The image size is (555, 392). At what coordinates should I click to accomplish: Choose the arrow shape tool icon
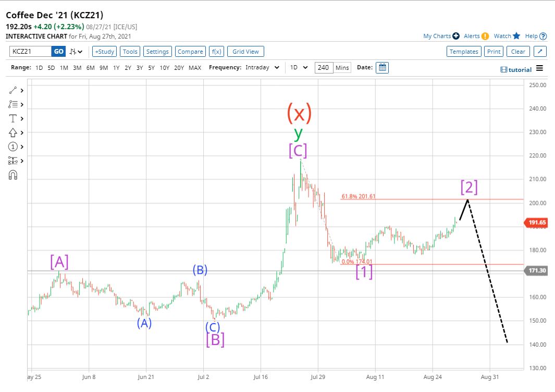tap(13, 132)
